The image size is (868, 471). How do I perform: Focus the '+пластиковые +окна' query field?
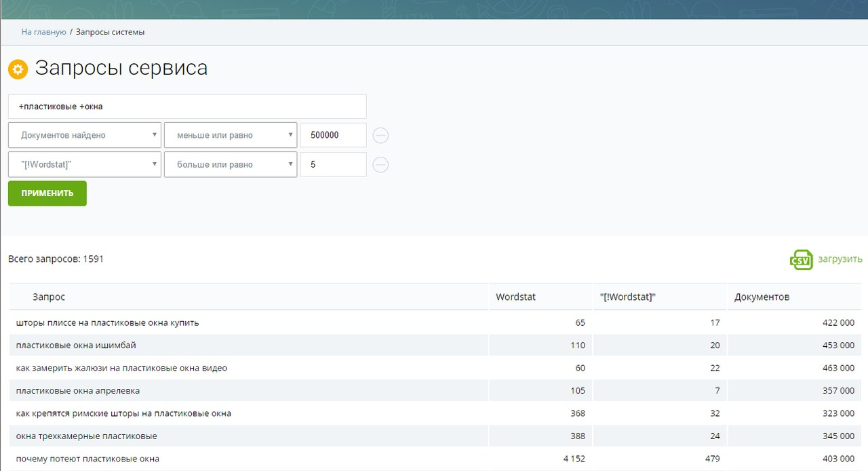click(x=187, y=107)
